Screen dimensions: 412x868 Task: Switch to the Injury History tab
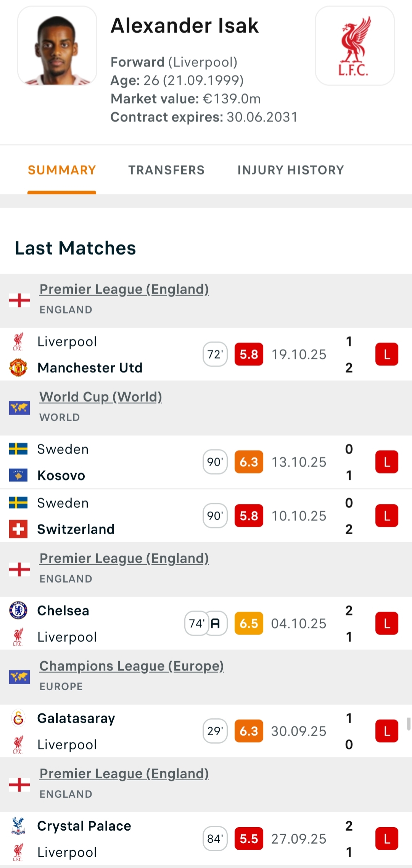coord(291,170)
